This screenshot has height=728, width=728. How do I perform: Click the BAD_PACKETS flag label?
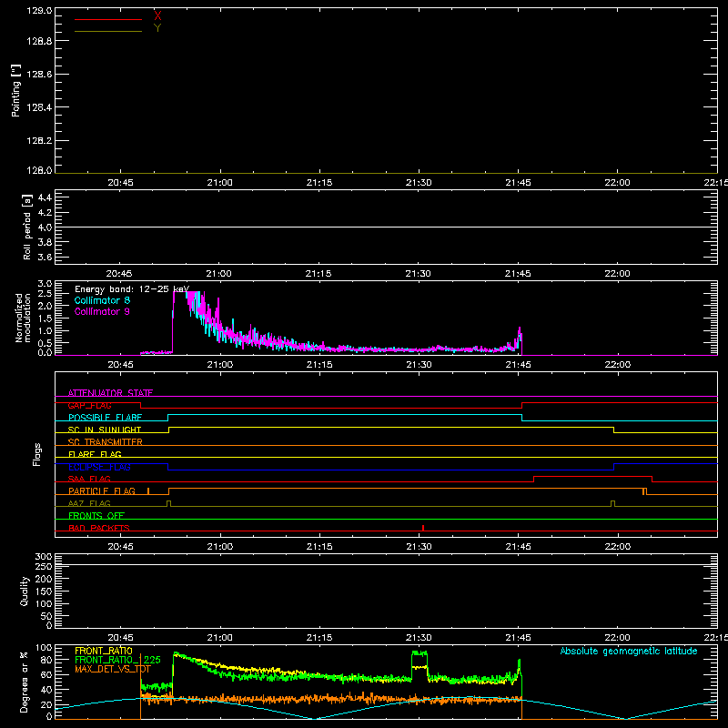(99, 528)
